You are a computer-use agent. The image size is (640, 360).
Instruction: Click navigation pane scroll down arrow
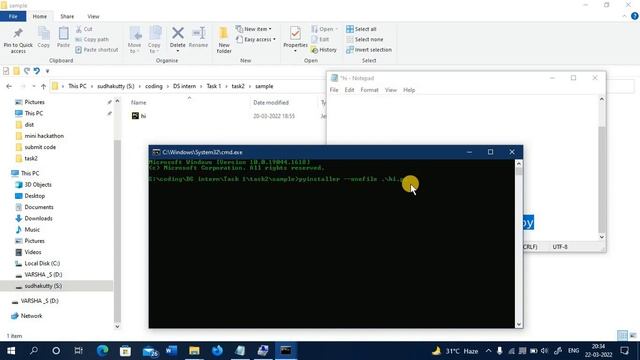point(117,326)
